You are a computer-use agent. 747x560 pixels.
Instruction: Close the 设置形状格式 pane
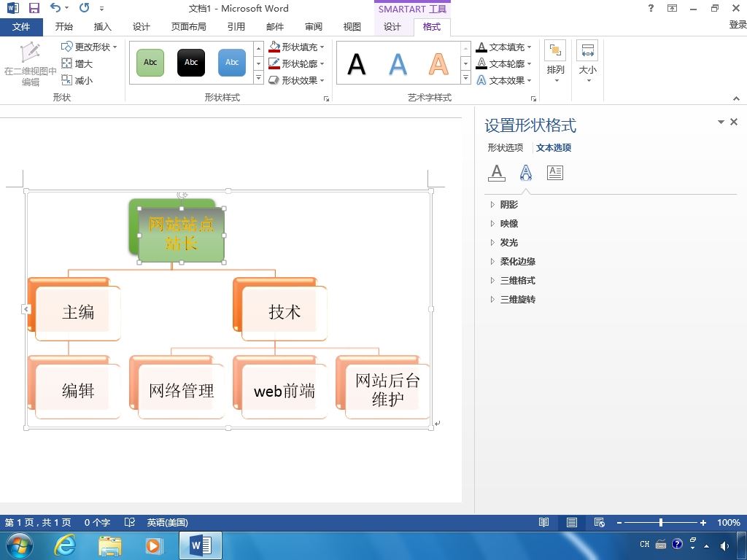[x=734, y=122]
